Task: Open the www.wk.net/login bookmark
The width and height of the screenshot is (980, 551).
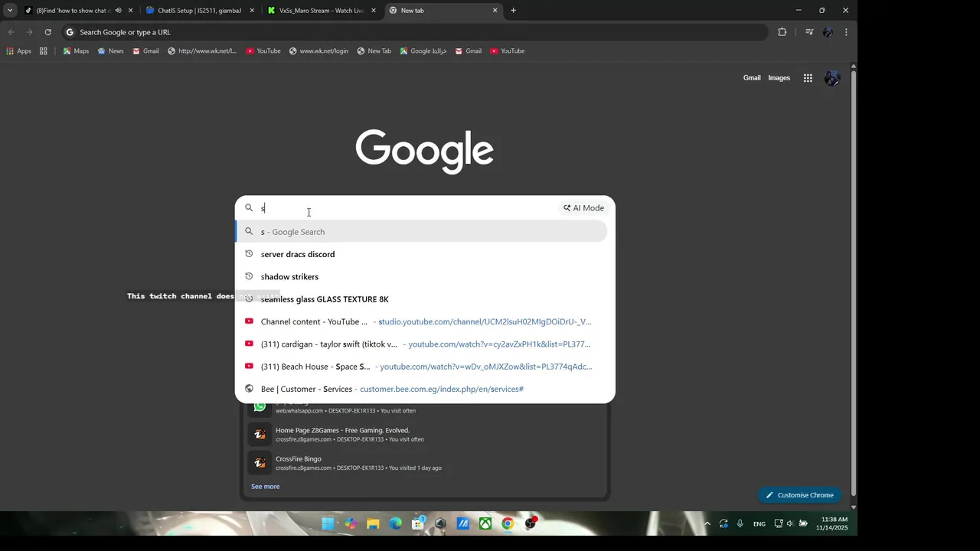Action: 318,51
